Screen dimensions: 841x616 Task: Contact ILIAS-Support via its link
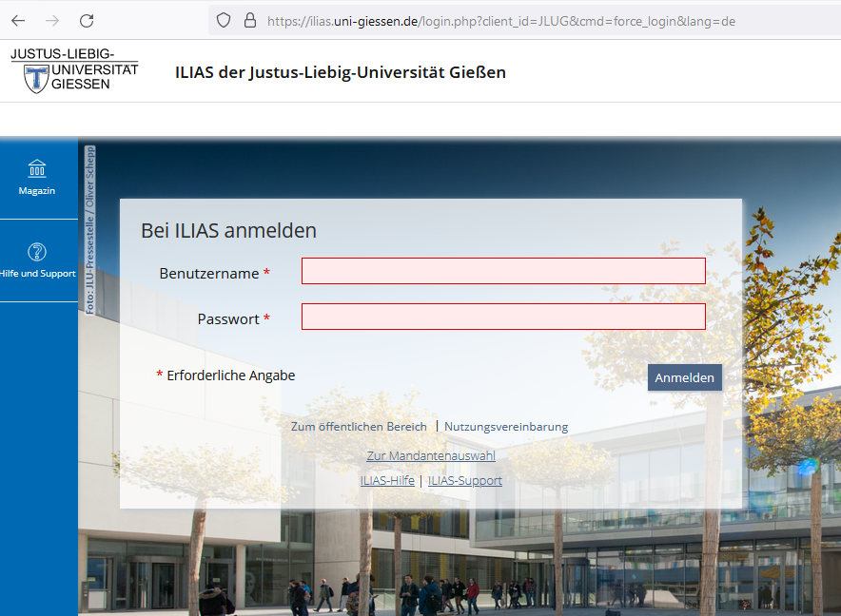(464, 480)
